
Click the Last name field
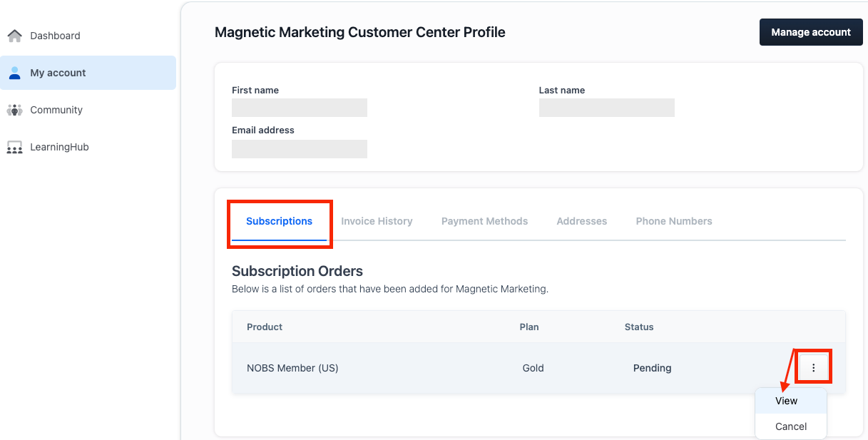point(607,108)
